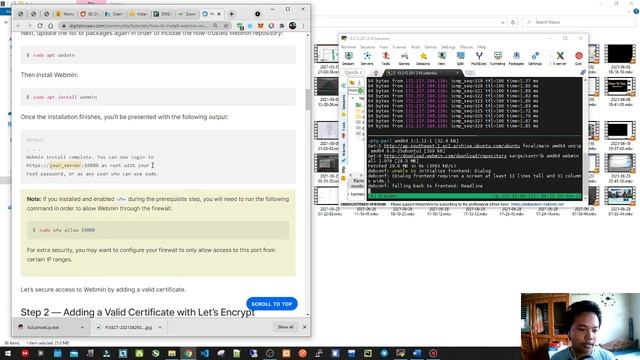Bookmark this page with star icon
640x360 pixels.
pyautogui.click(x=226, y=26)
